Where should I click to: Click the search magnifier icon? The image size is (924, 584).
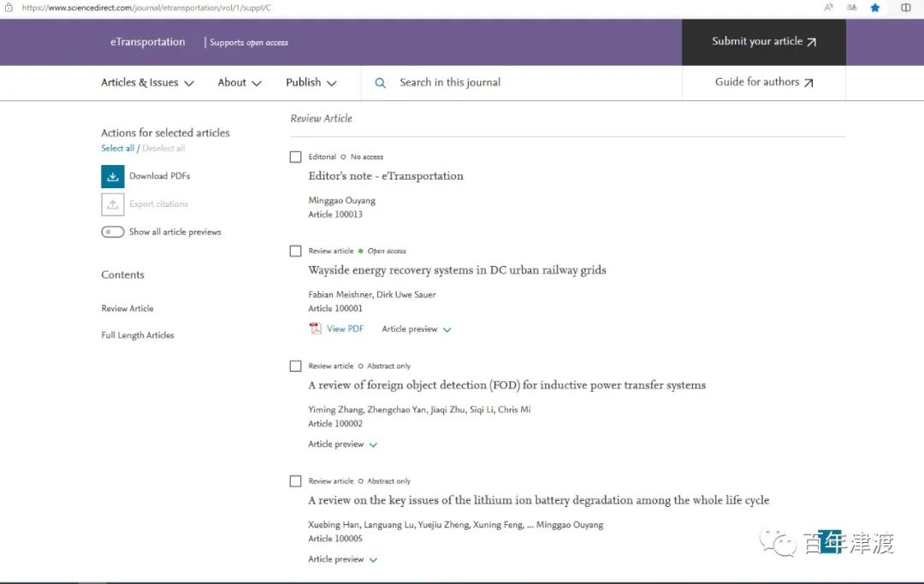click(x=381, y=83)
